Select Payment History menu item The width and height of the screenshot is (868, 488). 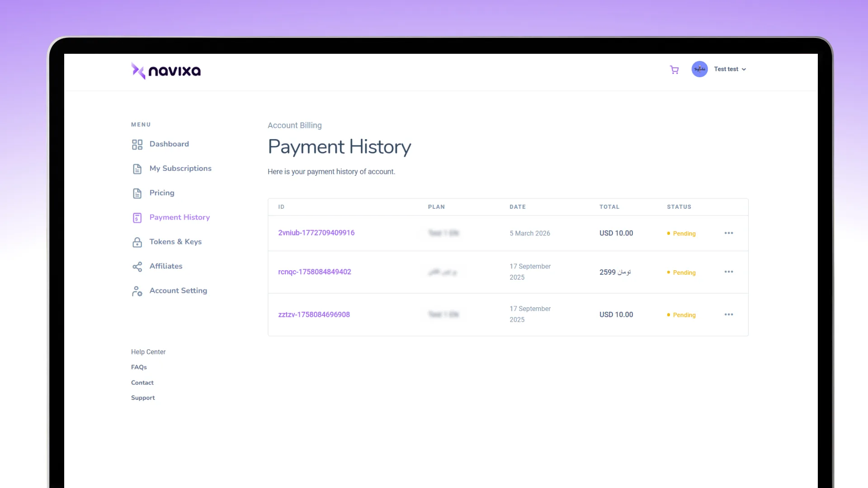[x=179, y=217]
